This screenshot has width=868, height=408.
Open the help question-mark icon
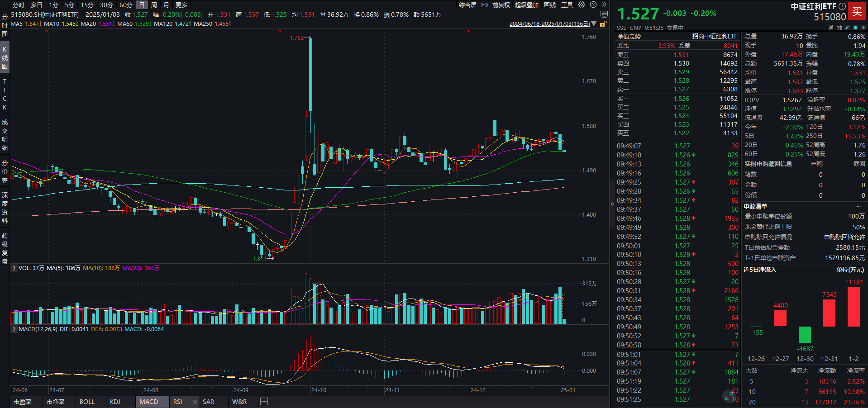point(593,5)
